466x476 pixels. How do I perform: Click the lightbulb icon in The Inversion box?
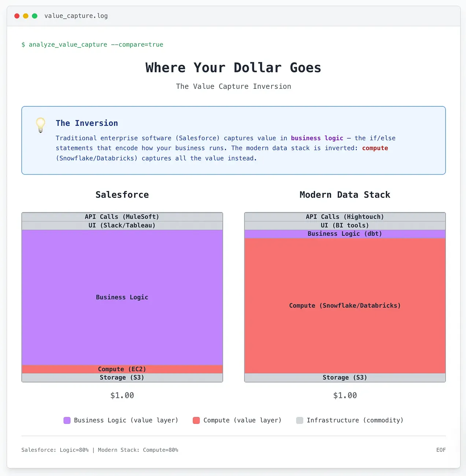[x=40, y=125]
